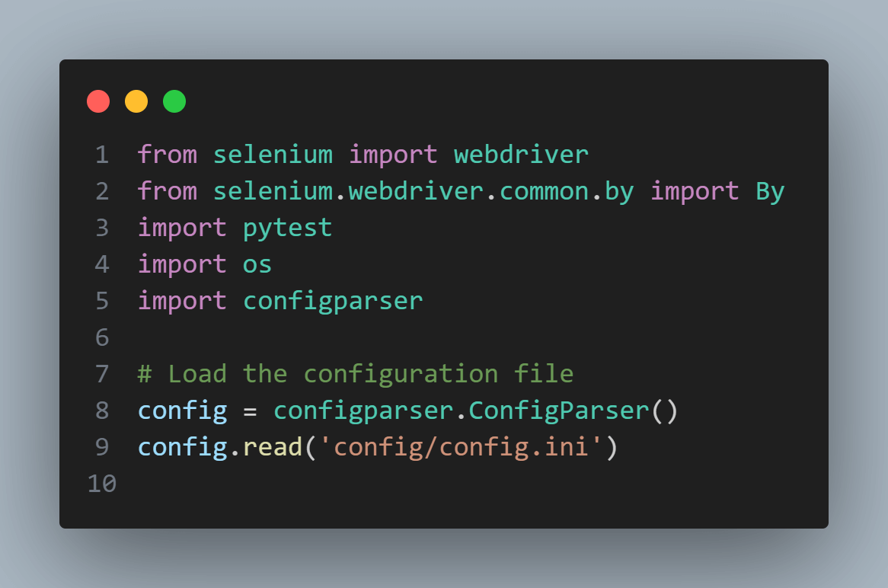The height and width of the screenshot is (588, 888).
Task: Click the comment 'Load the configuration file'
Action: (x=371, y=374)
